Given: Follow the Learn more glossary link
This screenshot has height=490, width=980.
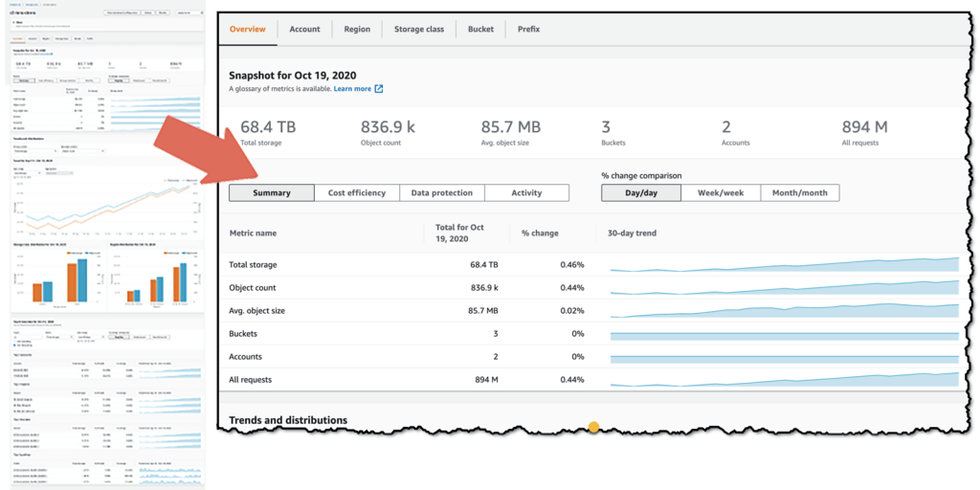Looking at the screenshot, I should [x=352, y=89].
